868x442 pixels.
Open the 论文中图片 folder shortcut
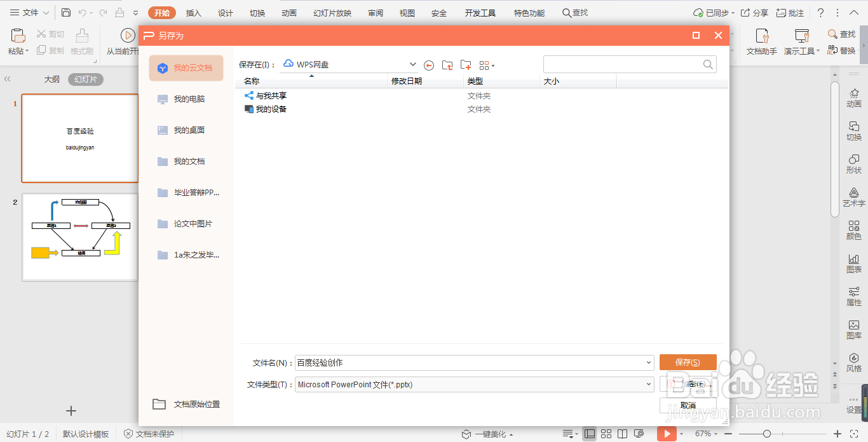[x=186, y=224]
